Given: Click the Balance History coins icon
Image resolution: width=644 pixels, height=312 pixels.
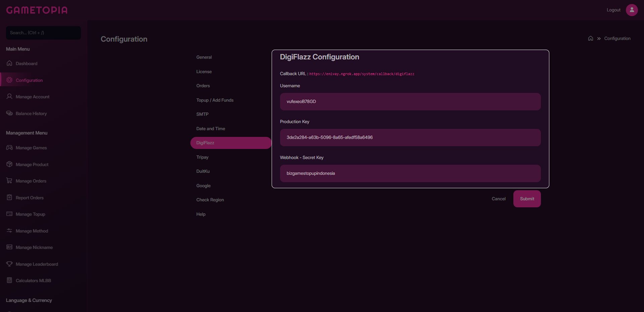Looking at the screenshot, I should (9, 113).
